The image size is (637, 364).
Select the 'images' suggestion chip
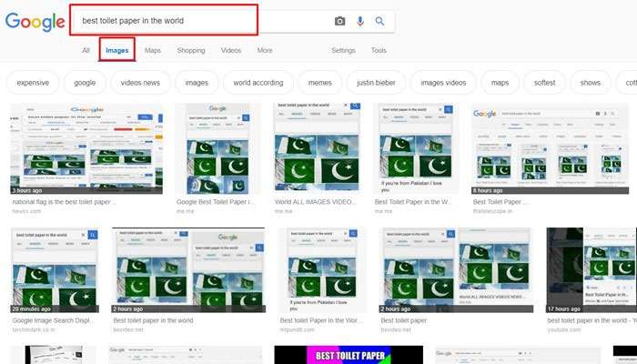point(197,83)
